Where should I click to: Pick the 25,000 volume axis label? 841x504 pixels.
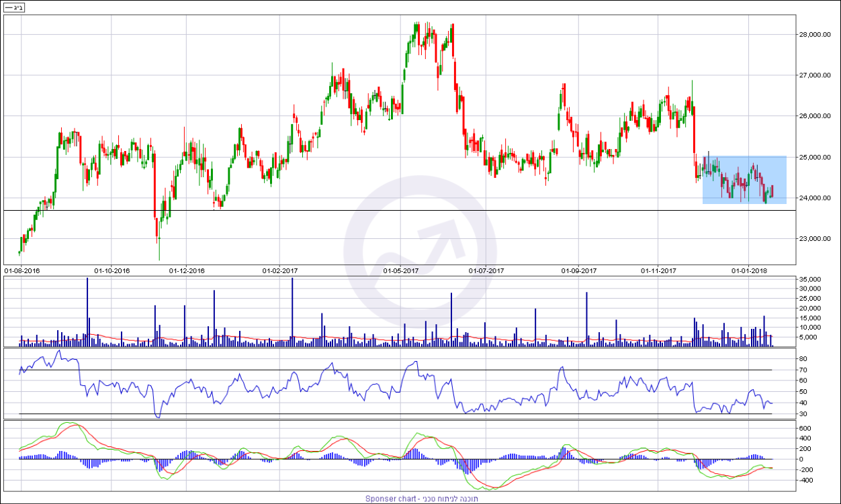(809, 298)
